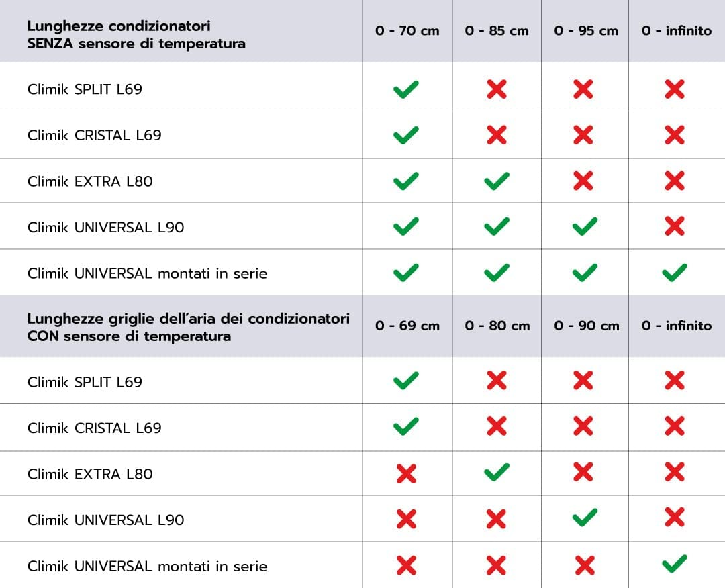
Task: Select the 0 - 85 cm column header
Action: tap(497, 31)
